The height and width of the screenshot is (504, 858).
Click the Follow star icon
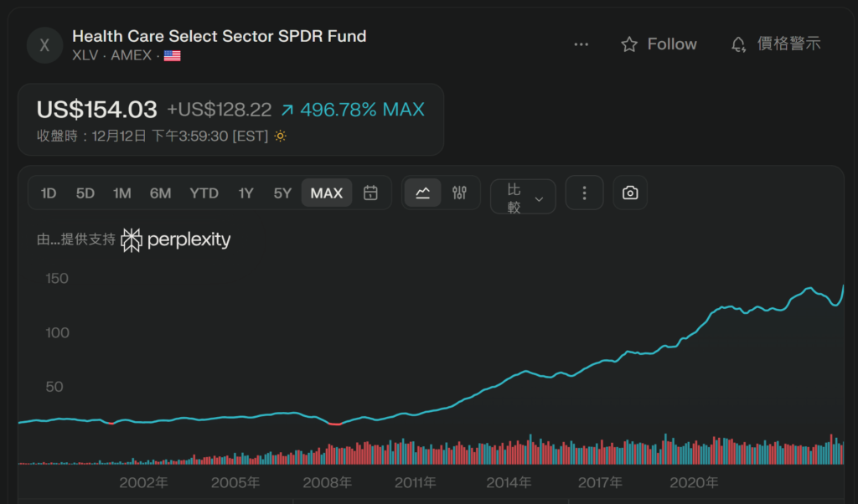pyautogui.click(x=629, y=44)
